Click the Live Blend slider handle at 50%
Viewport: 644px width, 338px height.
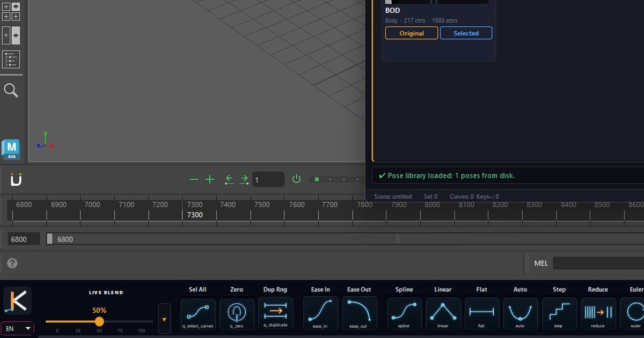pos(99,321)
